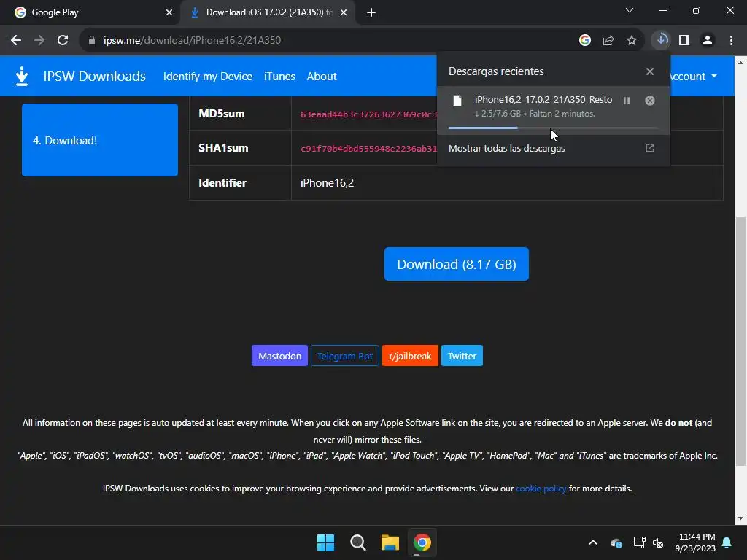
Task: Click the muted volume tray icon
Action: [658, 542]
